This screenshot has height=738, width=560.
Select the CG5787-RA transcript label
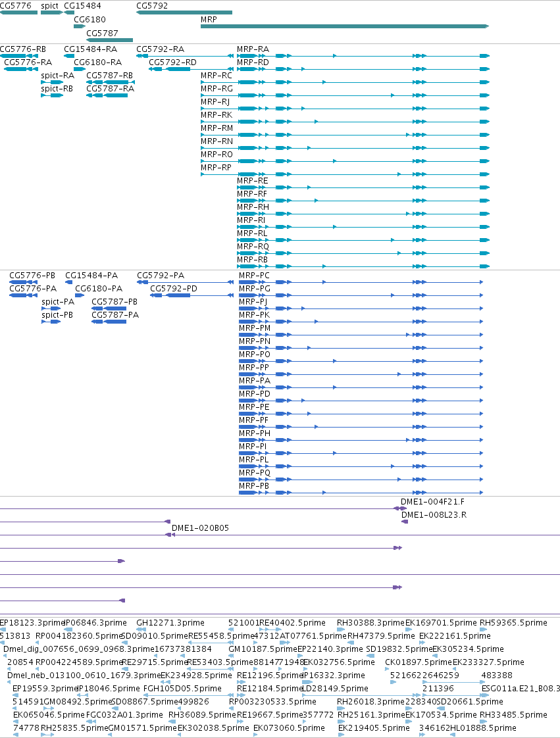[110, 89]
